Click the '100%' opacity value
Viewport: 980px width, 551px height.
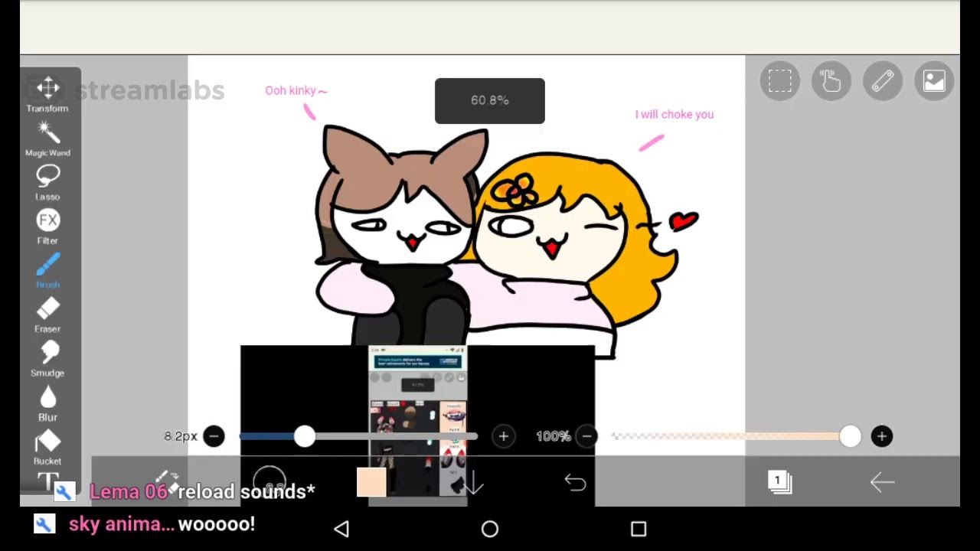coord(554,436)
